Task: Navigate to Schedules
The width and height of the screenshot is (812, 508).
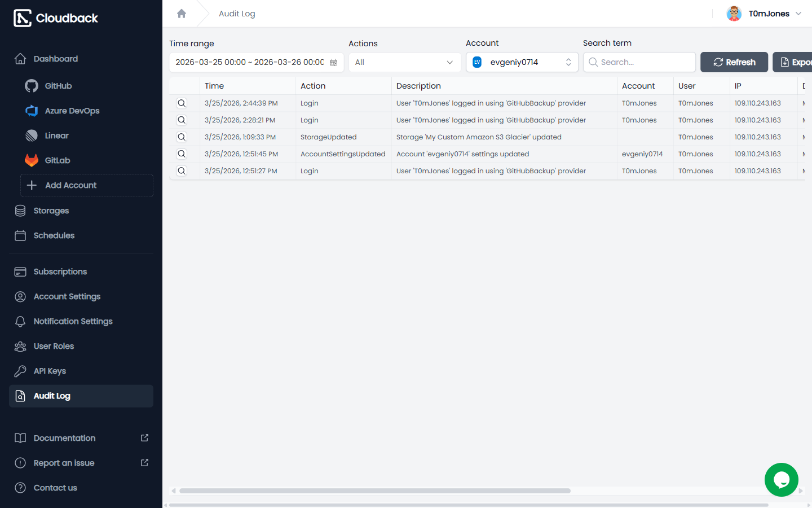Action: point(81,235)
